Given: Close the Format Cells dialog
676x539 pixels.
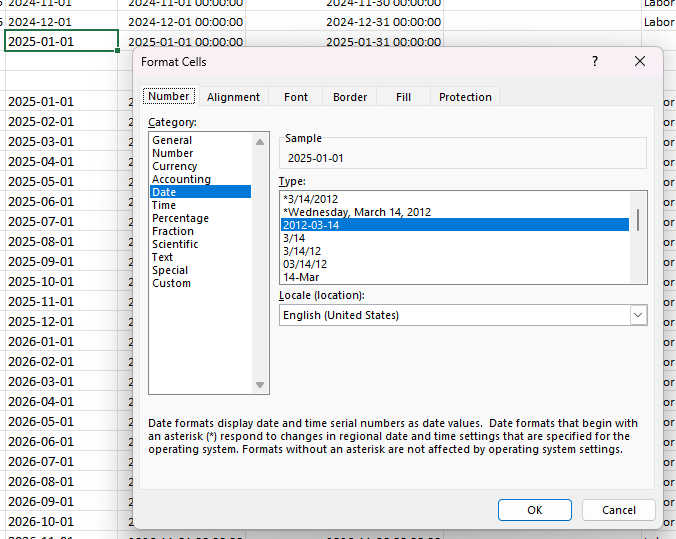Looking at the screenshot, I should 640,62.
